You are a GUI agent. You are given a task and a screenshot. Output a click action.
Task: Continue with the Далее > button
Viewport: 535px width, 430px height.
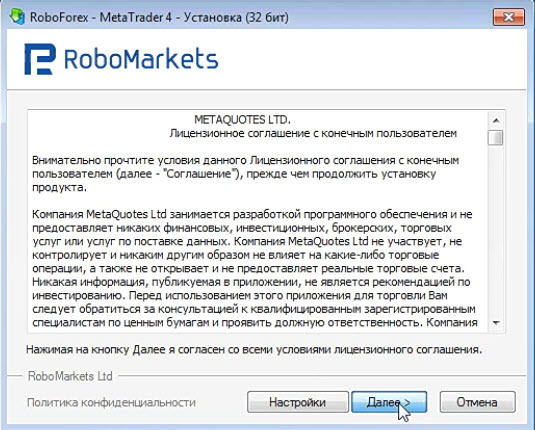389,402
